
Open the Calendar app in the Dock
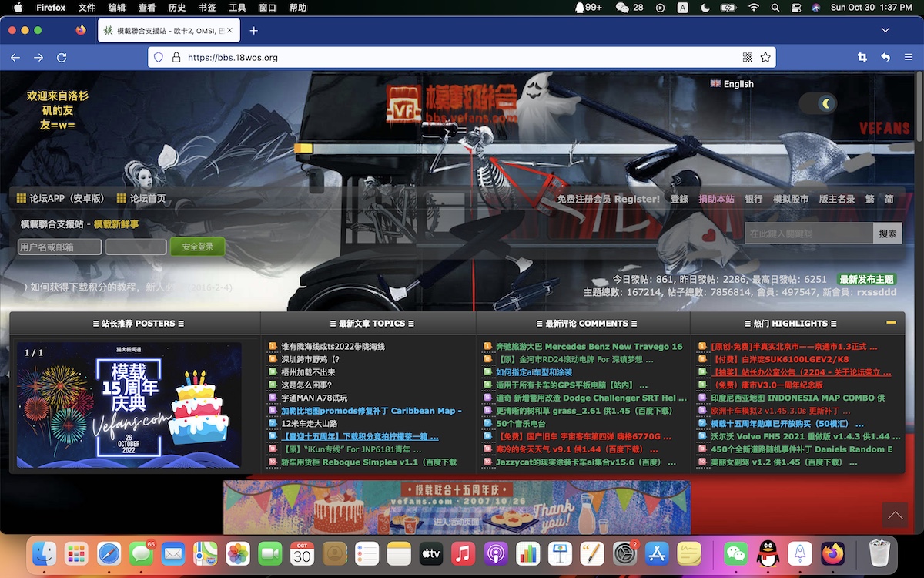pyautogui.click(x=302, y=553)
